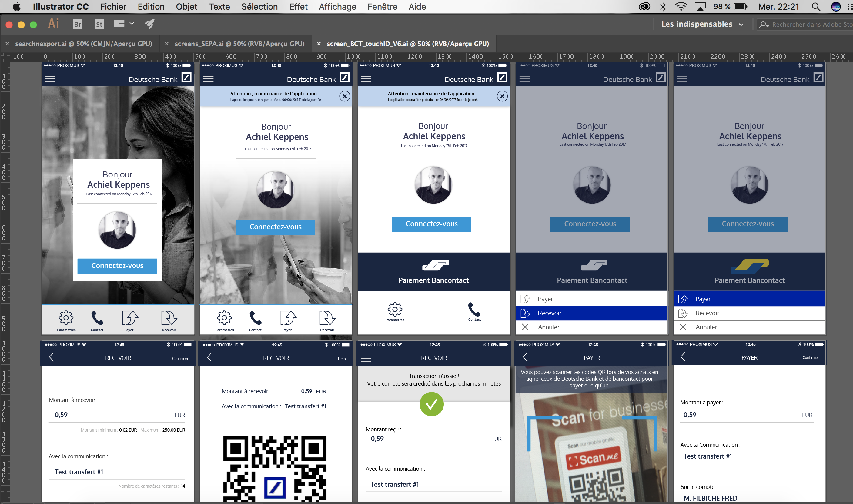Click Contact phone icon on first artboard
853x504 pixels.
pos(97,318)
